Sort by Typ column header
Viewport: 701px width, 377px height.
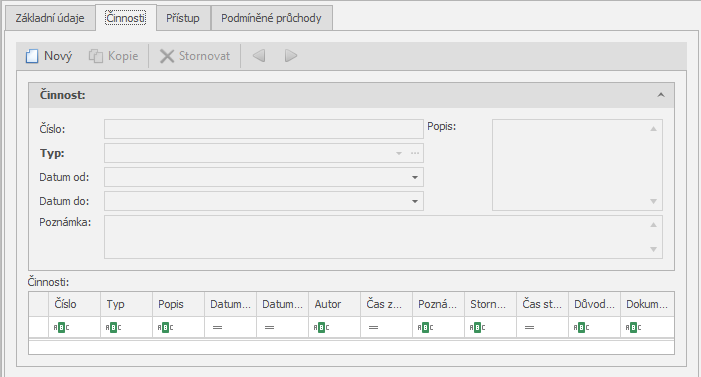(127, 304)
